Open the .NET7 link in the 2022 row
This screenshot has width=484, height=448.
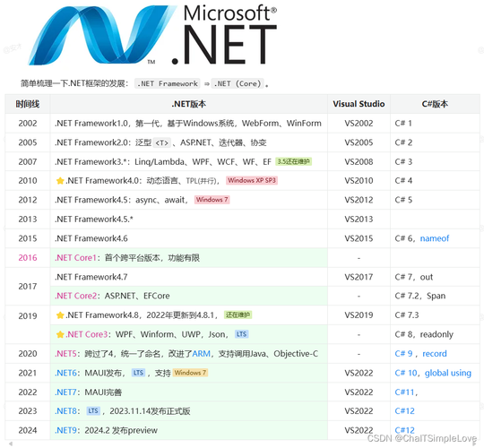coord(65,392)
